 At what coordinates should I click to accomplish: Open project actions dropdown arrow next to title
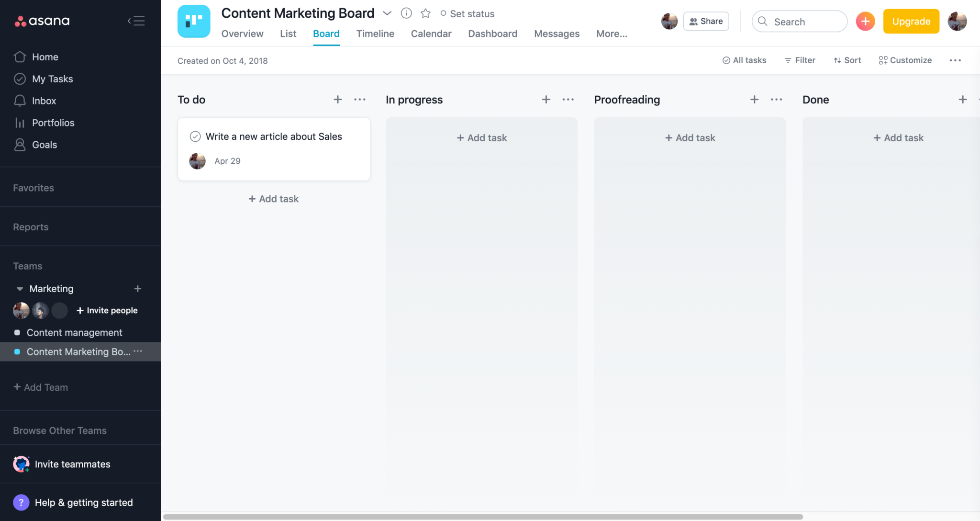(387, 13)
